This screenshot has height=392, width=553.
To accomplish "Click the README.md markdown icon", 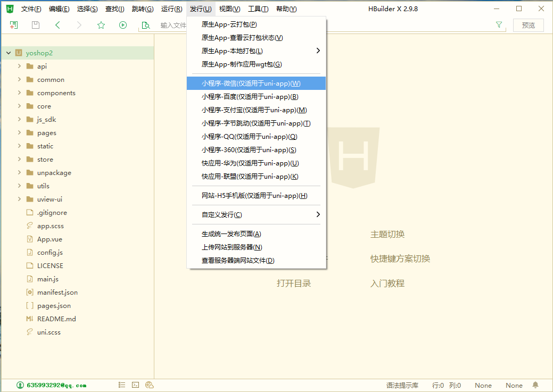I will coord(30,319).
